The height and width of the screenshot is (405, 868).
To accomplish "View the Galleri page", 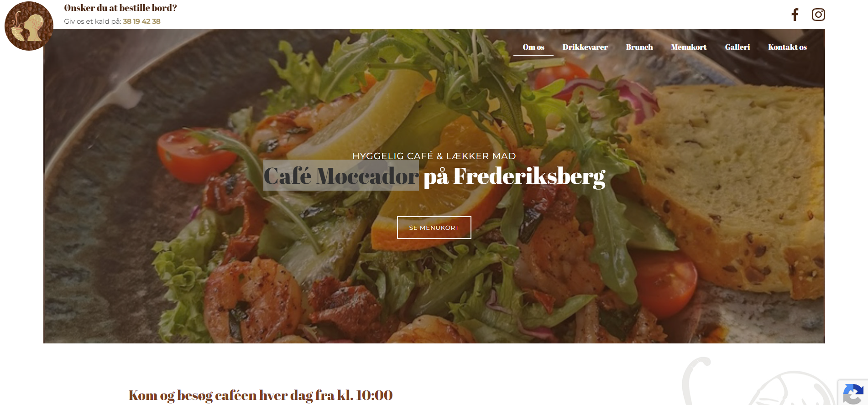I will click(x=737, y=47).
